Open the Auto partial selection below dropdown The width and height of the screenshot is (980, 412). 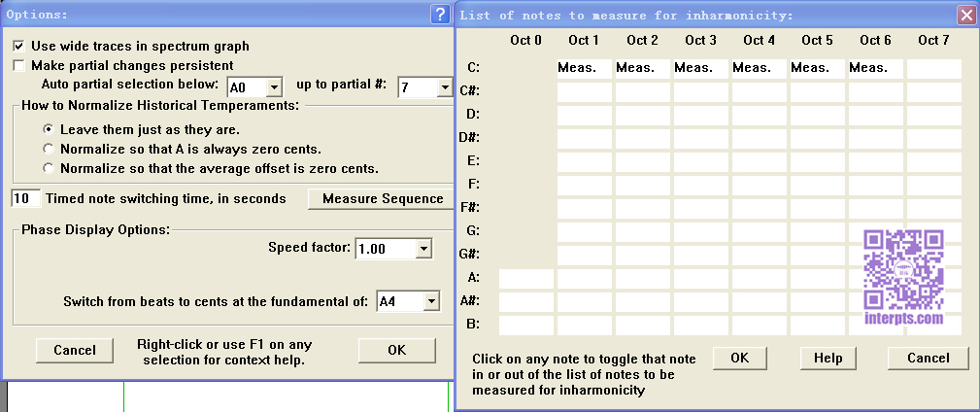273,87
